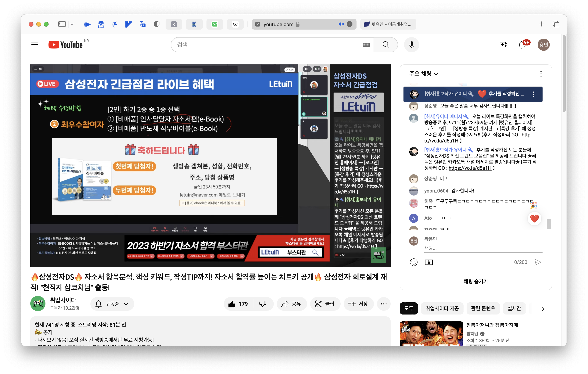Open the account avatar menu in header
The image size is (588, 374).
(543, 45)
